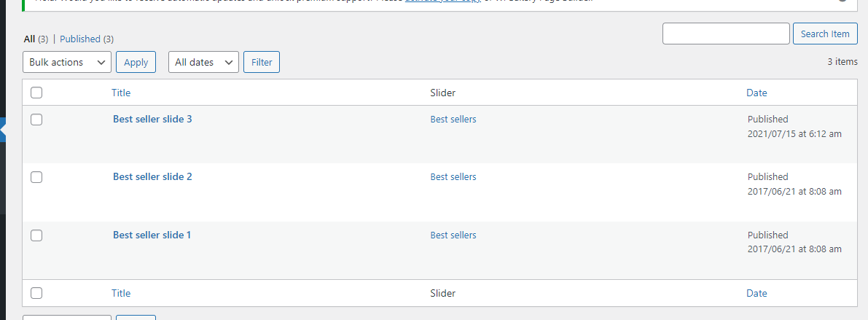Open the Best seller slide 2 title link

152,176
